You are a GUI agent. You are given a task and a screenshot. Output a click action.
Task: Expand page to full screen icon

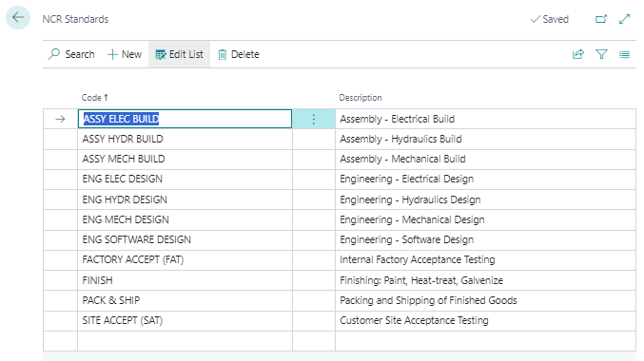[624, 19]
